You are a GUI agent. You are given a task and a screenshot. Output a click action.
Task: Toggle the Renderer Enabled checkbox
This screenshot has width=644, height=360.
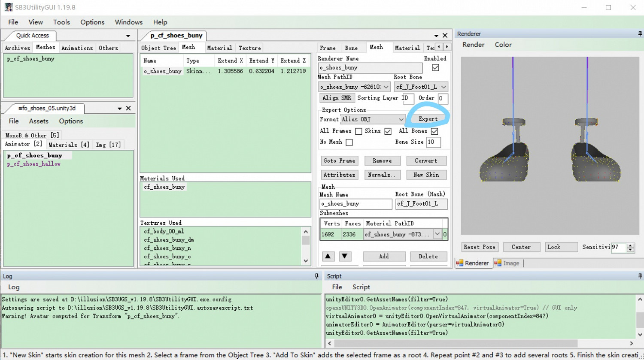(x=435, y=68)
